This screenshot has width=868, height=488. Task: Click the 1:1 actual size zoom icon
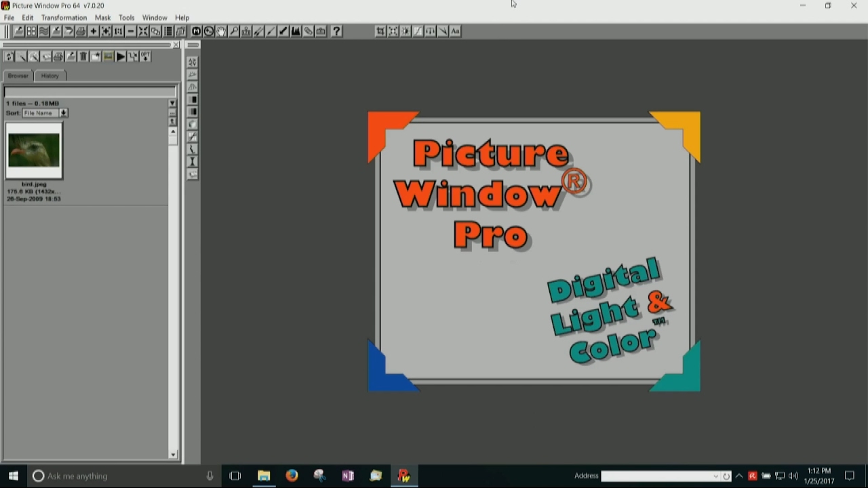[119, 31]
